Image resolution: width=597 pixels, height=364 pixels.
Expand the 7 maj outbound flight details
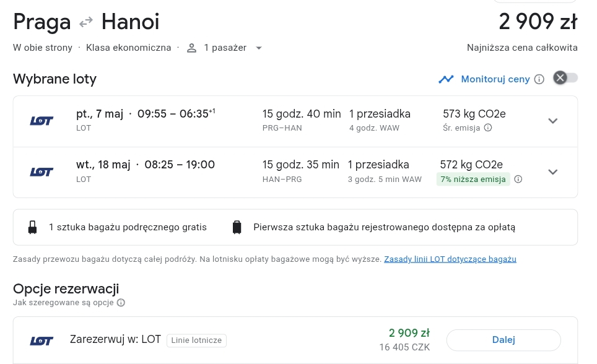pyautogui.click(x=552, y=121)
